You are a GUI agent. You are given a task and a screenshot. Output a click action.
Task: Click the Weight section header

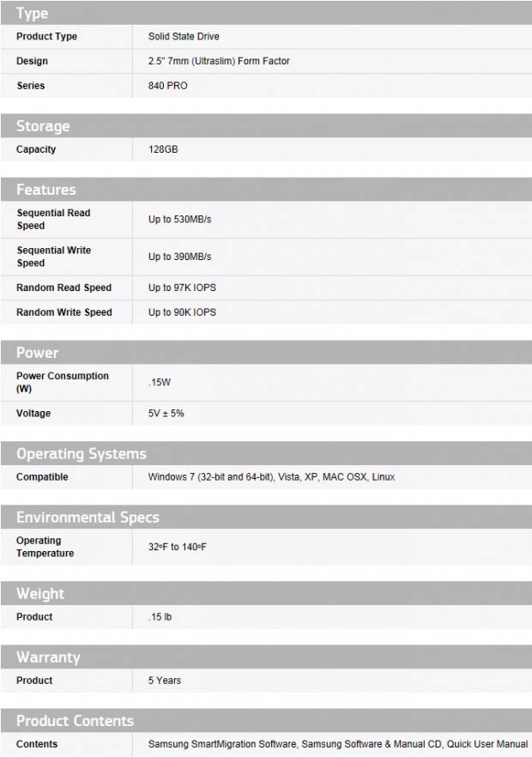40,594
